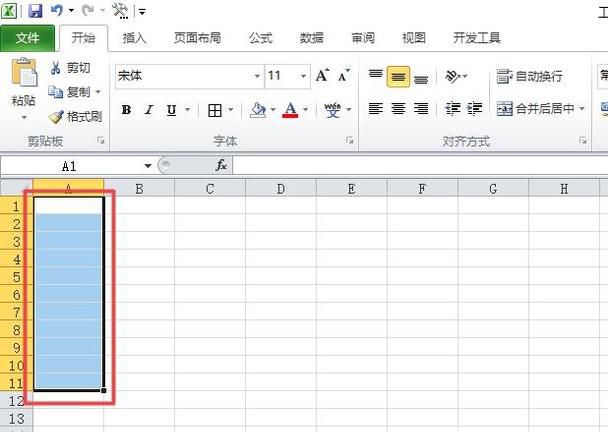
Task: Switch to the 审阅 (Review) tab
Action: tap(363, 38)
